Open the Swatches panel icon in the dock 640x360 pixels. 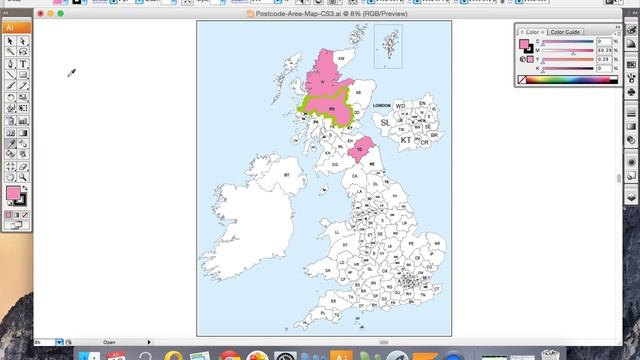click(x=631, y=65)
